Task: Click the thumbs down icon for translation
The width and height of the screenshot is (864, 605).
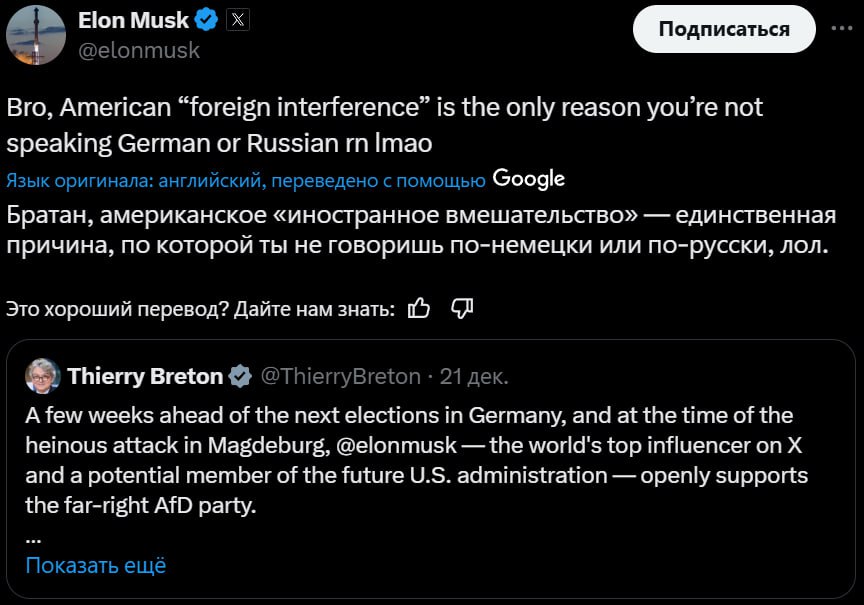Action: [x=462, y=309]
